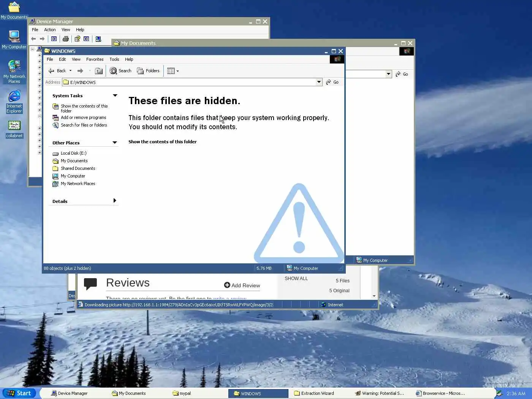This screenshot has width=532, height=399.
Task: Toggle the Folders pane in WINDOWS toolbar
Action: (148, 71)
